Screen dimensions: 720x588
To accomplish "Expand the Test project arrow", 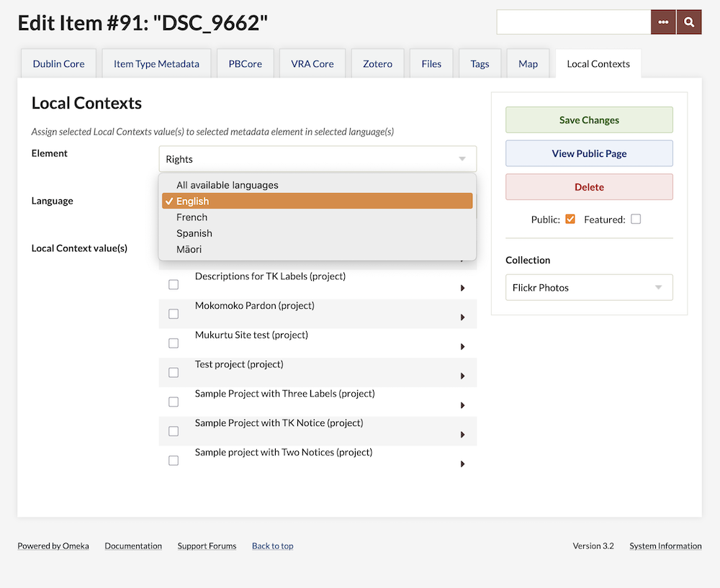I will (462, 376).
